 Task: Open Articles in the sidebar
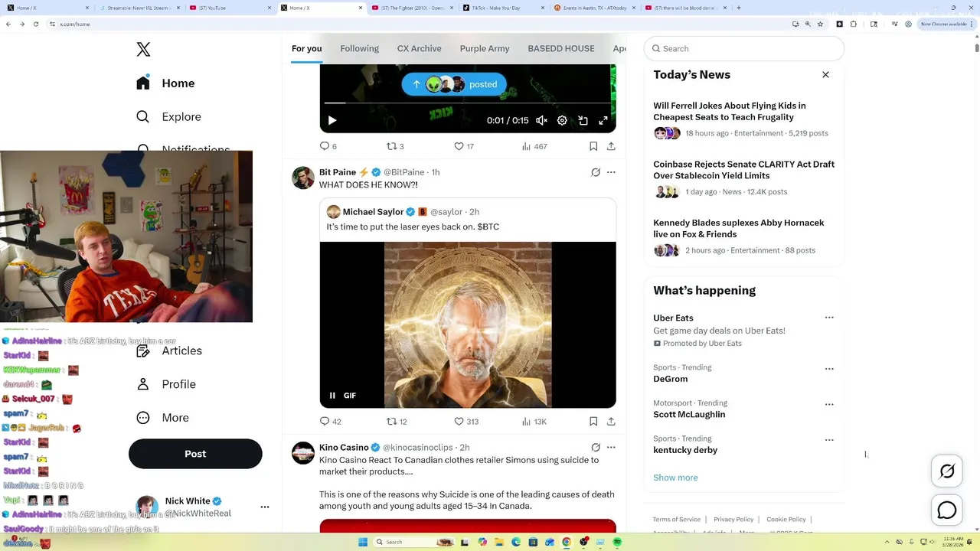pos(169,350)
